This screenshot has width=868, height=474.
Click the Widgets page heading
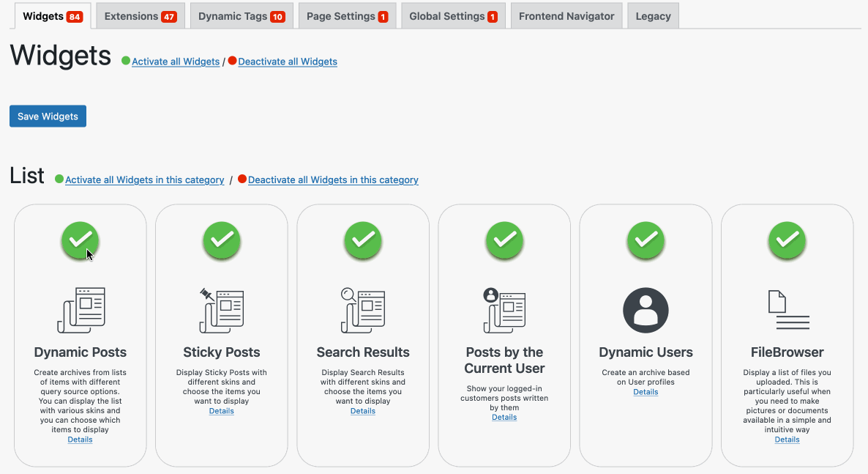point(60,56)
